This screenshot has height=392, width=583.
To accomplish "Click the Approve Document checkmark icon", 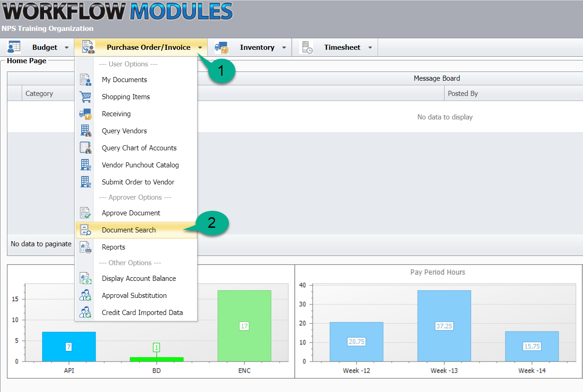I will click(x=85, y=213).
